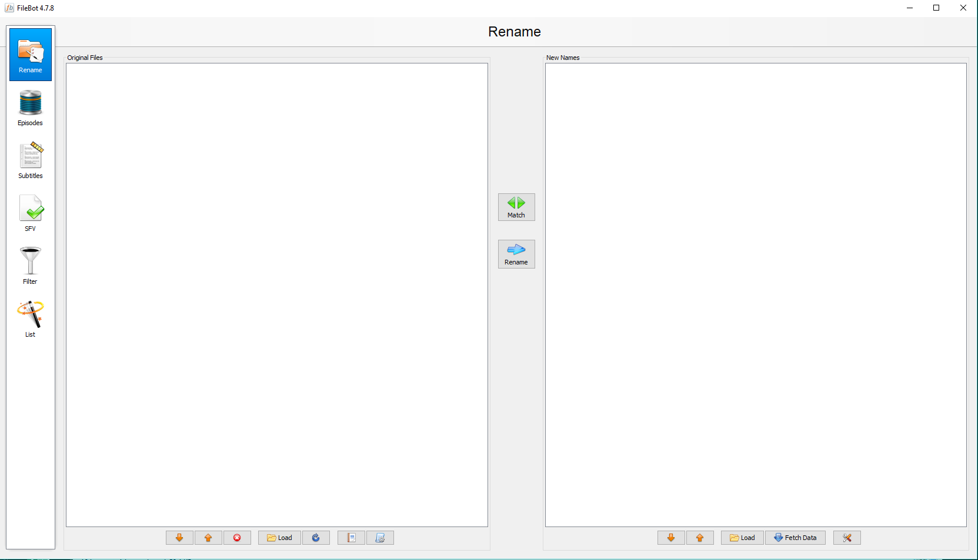
Task: Load files into Original Files list
Action: pyautogui.click(x=279, y=538)
